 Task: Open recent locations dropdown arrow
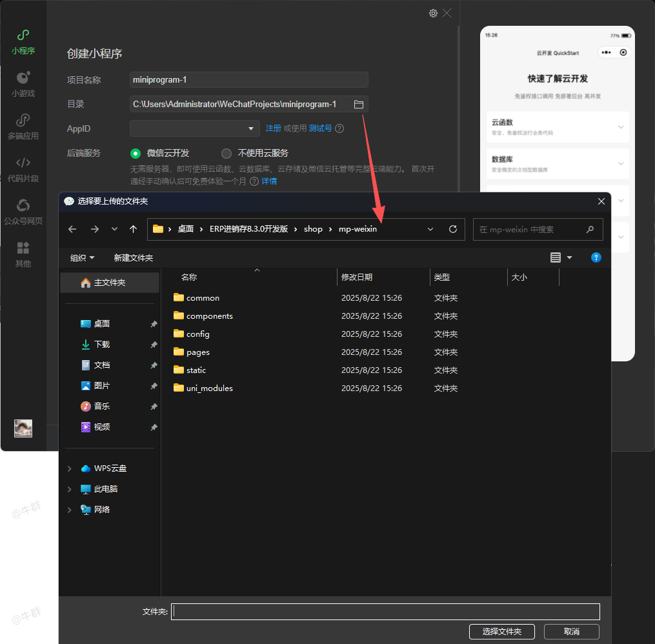[x=114, y=229]
